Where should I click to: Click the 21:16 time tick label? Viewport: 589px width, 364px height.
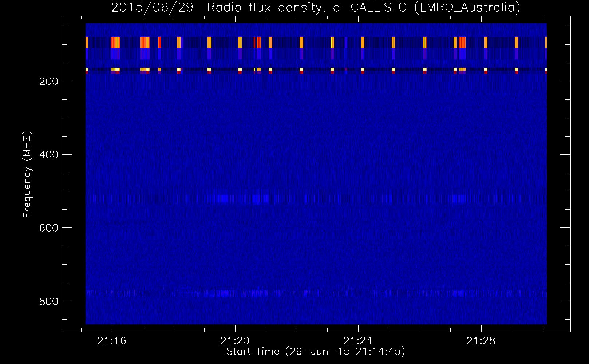[x=112, y=341]
